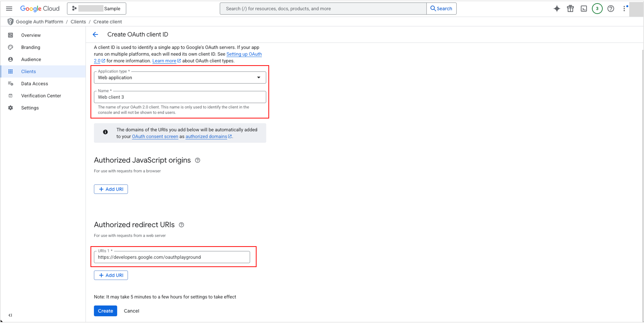Add URI under Authorized JavaScript origins

coord(111,189)
